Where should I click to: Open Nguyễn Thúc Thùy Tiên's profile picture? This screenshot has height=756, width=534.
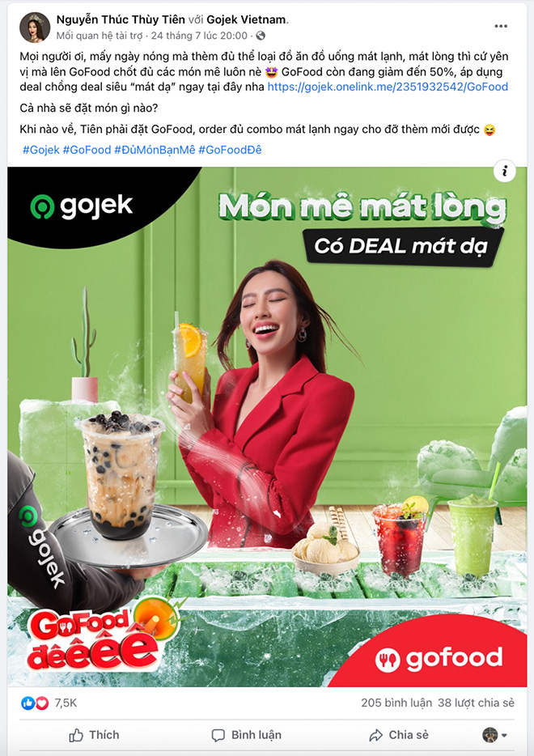point(35,27)
